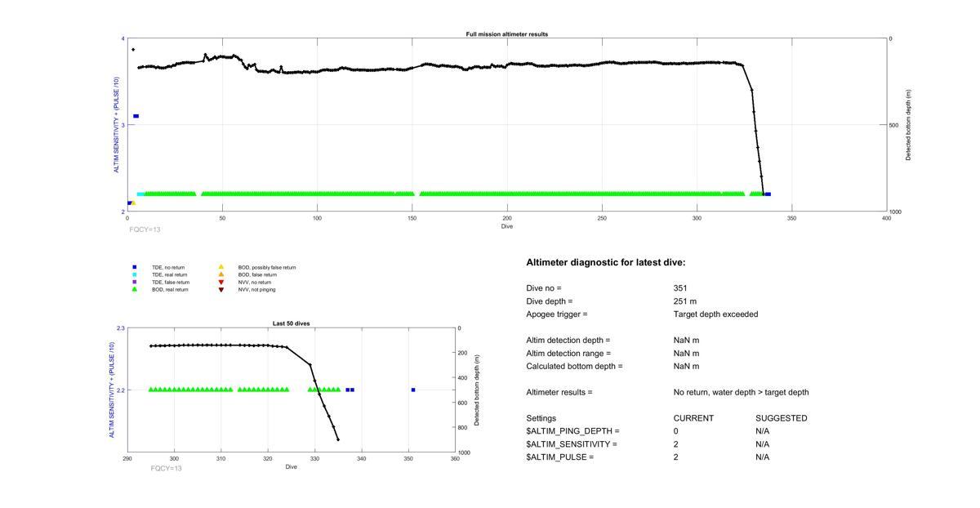Click the 'Altim detection range =' label
The width and height of the screenshot is (980, 508).
568,354
